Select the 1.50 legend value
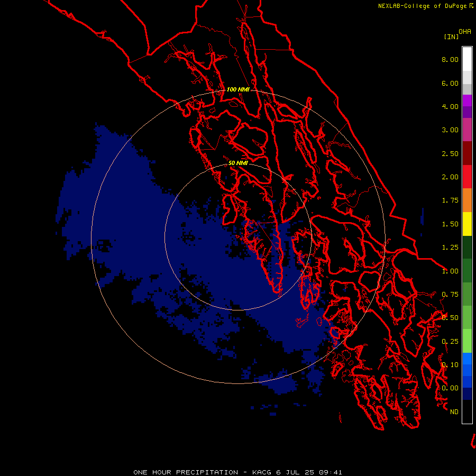476x476 pixels. click(x=450, y=224)
